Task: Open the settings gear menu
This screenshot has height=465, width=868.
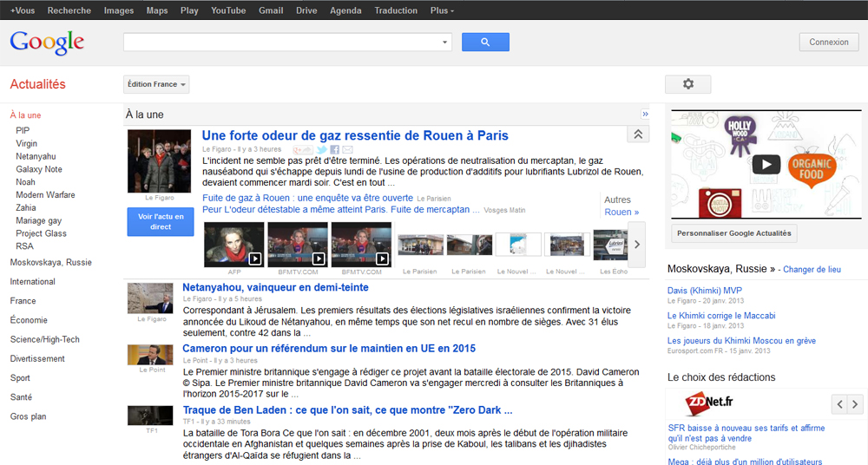Action: coord(687,84)
